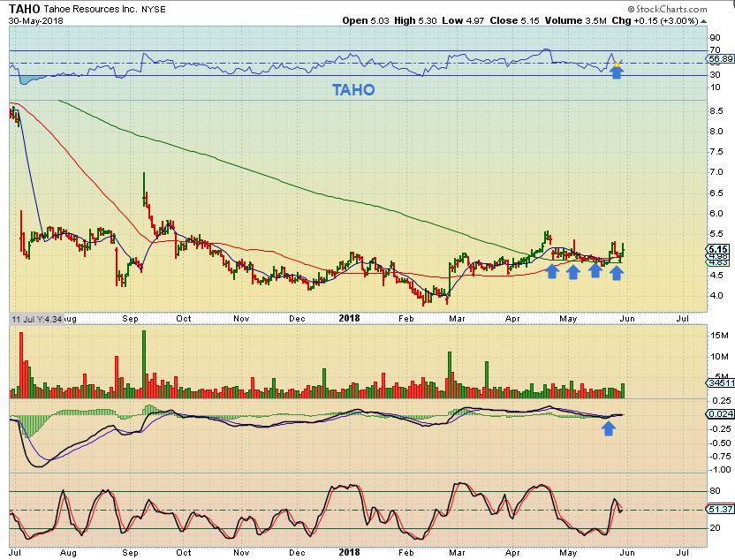The height and width of the screenshot is (560, 735).
Task: Select the Close 5.15 value in the header
Action: [515, 20]
